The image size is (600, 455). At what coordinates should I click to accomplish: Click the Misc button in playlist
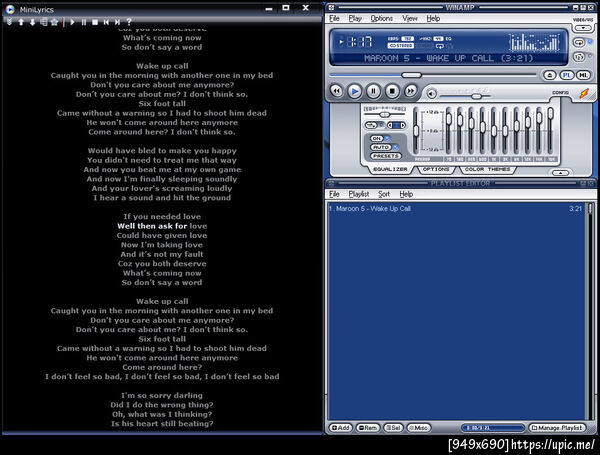(419, 428)
